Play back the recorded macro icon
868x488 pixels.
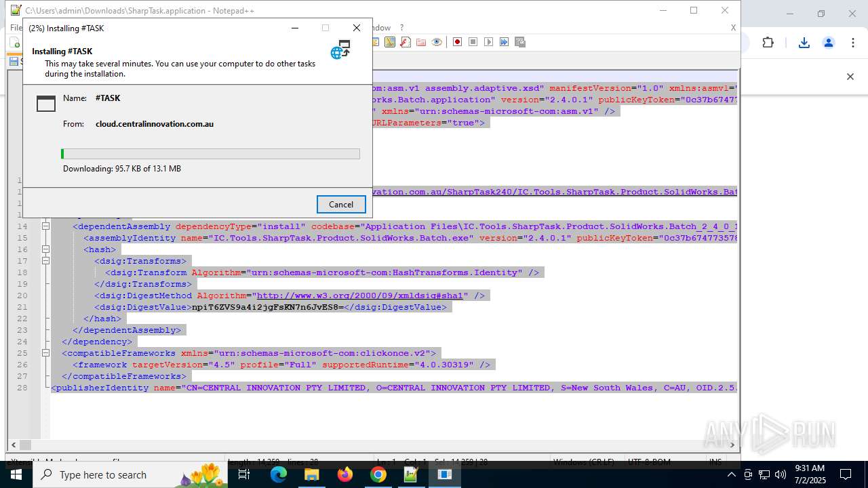tap(488, 42)
